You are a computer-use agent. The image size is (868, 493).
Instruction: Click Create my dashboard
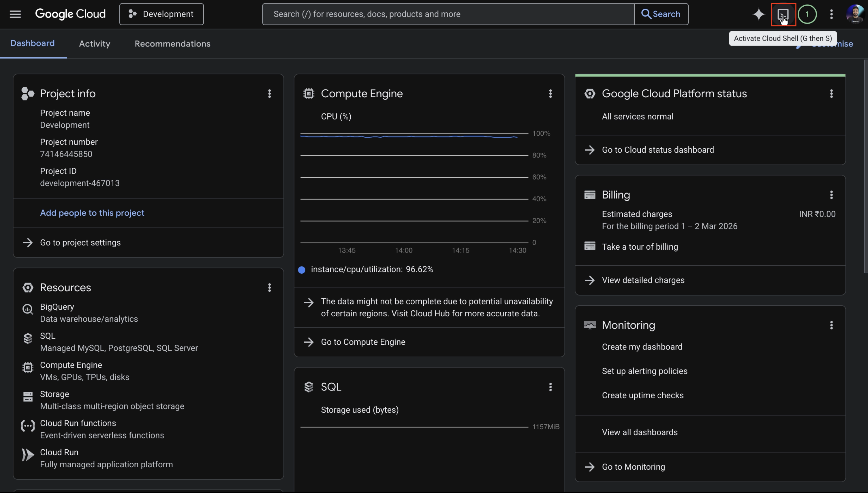pyautogui.click(x=642, y=347)
